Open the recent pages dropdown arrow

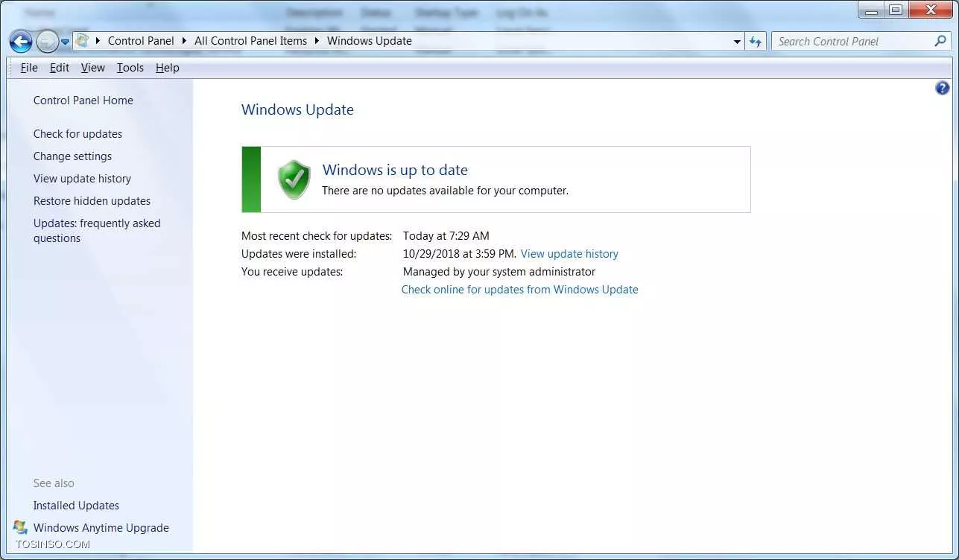click(x=66, y=42)
